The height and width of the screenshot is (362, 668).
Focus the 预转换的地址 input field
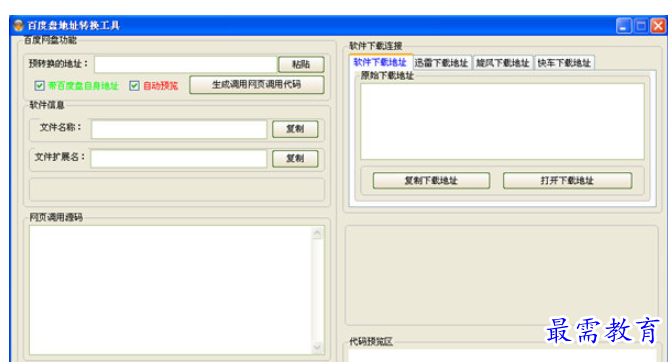[x=186, y=64]
